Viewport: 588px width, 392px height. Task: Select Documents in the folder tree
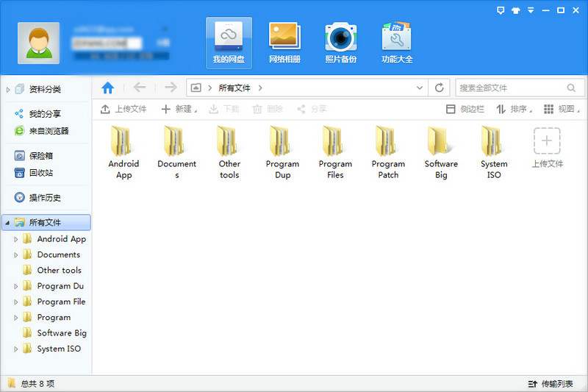point(58,254)
